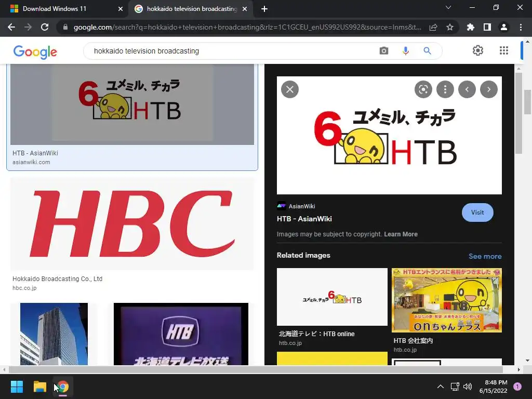Show the next image in preview
Image resolution: width=532 pixels, height=399 pixels.
click(x=488, y=89)
